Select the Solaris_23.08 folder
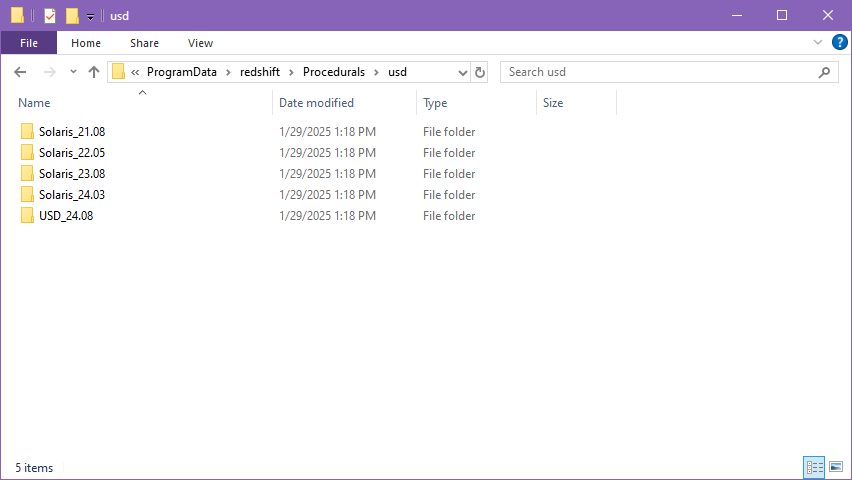Screen dimensions: 852x480 [x=72, y=174]
